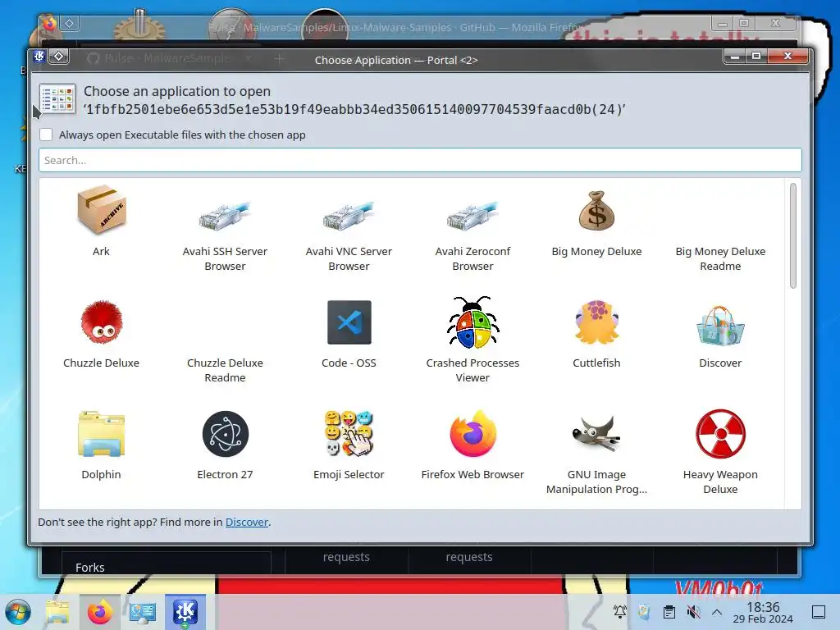The height and width of the screenshot is (630, 840).
Task: Choose the Cuttlefish application
Action: pyautogui.click(x=596, y=332)
